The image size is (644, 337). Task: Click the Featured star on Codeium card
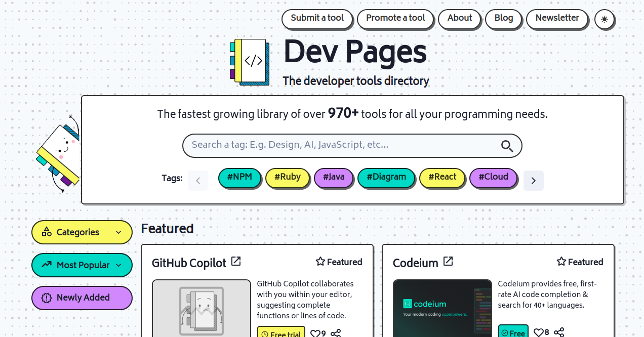[561, 262]
